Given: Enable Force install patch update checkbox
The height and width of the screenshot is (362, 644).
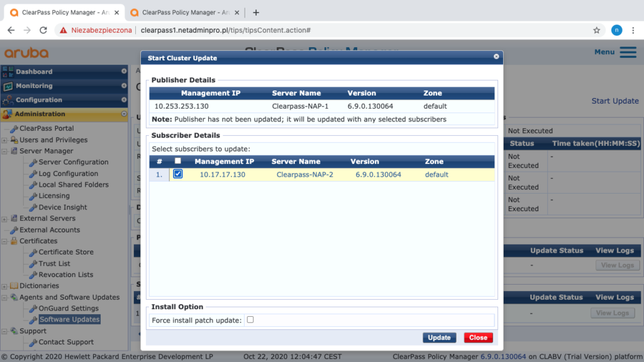Looking at the screenshot, I should pyautogui.click(x=250, y=320).
